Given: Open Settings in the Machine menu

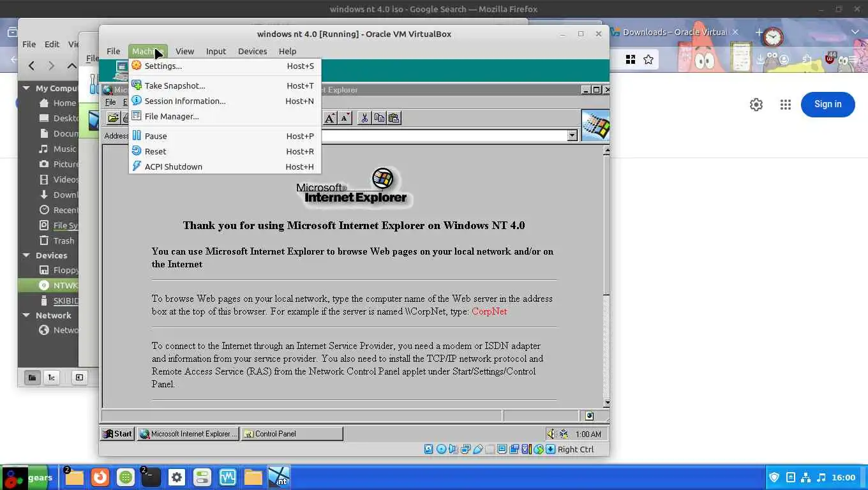Looking at the screenshot, I should point(225,66).
